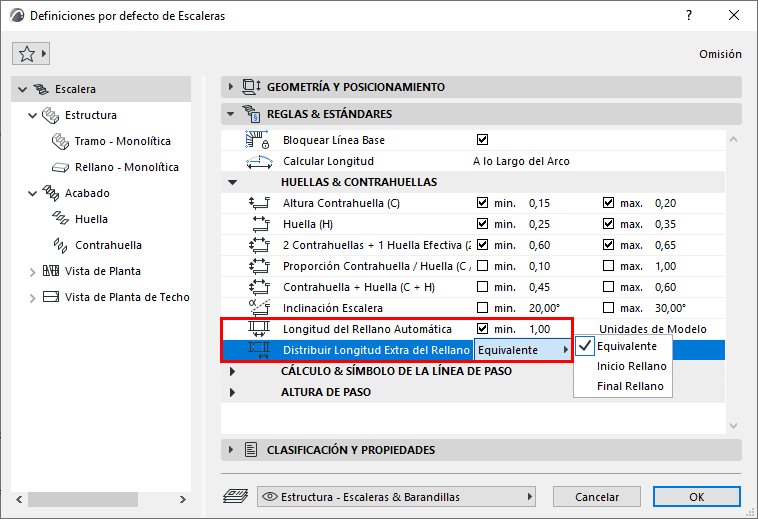This screenshot has height=519, width=758.
Task: Click the left tree horizontal scrollbar thumb
Action: click(83, 499)
